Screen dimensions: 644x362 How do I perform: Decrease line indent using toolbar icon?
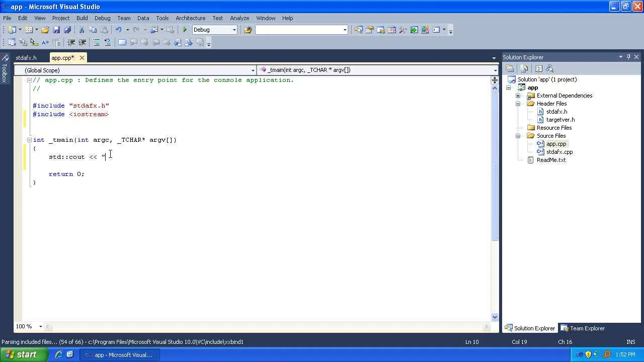pos(71,42)
